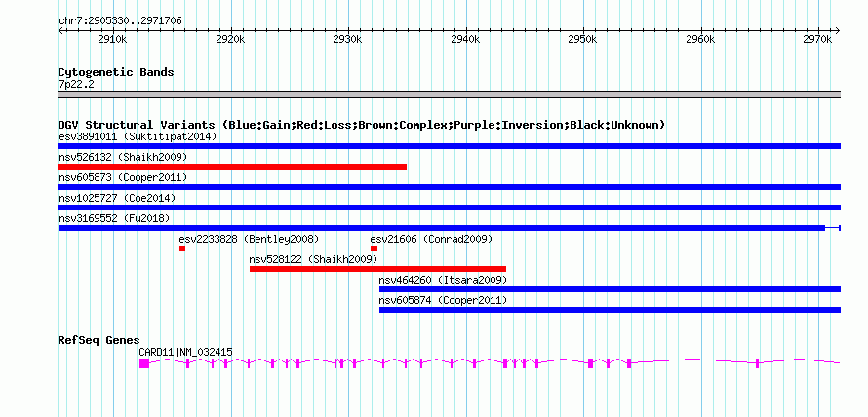Select the blue nsv605874 gain bar
868x417 pixels.
point(610,310)
